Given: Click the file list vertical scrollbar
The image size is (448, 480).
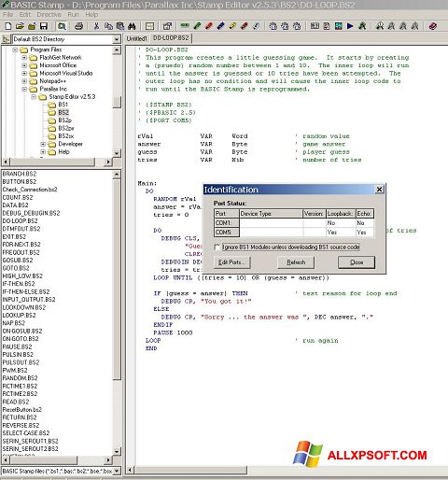Looking at the screenshot, I should (x=117, y=313).
